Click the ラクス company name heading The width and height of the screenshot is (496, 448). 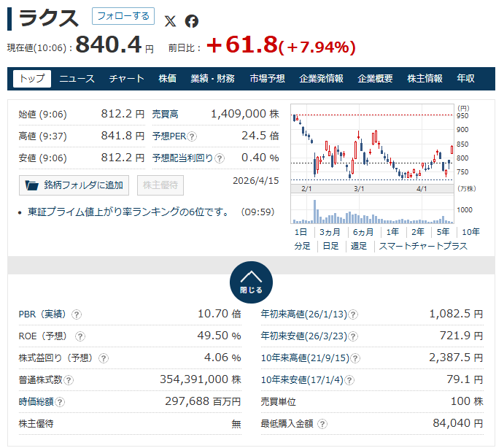pyautogui.click(x=48, y=19)
